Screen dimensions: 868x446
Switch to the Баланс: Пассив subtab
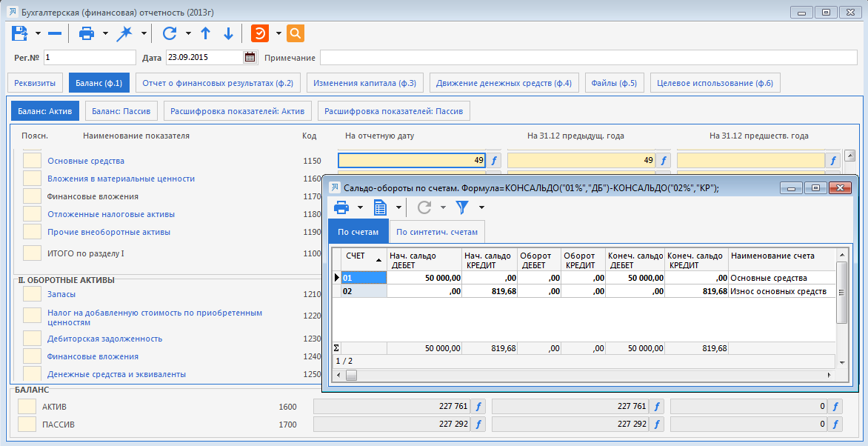tap(121, 111)
